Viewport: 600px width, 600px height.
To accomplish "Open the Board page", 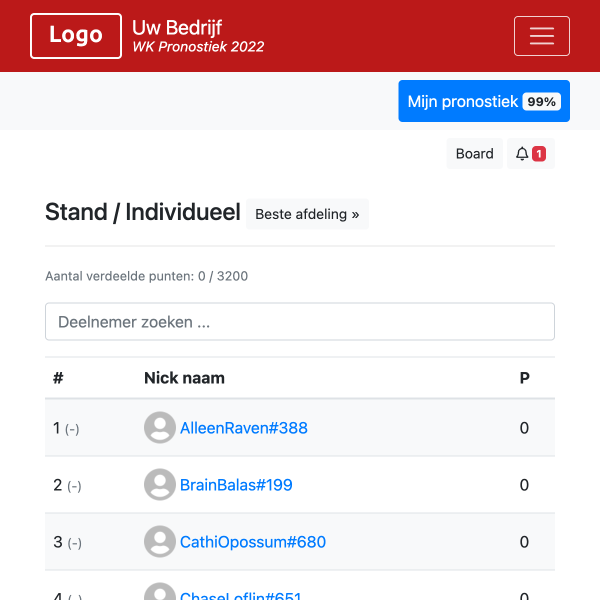I will click(474, 154).
